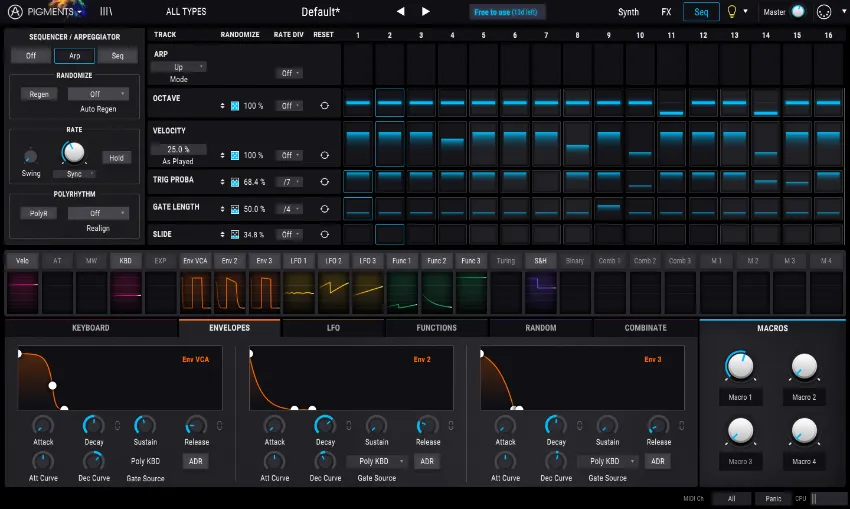
Task: Adjust the Macro 1 knob
Action: (740, 366)
